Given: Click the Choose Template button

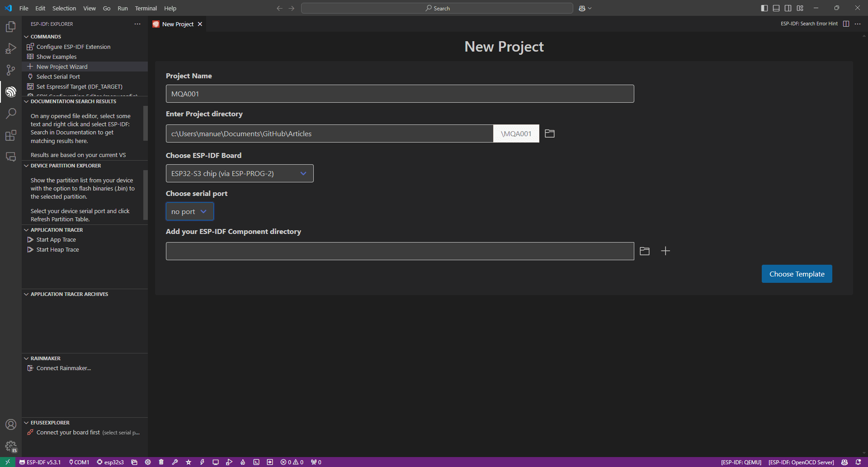Looking at the screenshot, I should click(797, 274).
